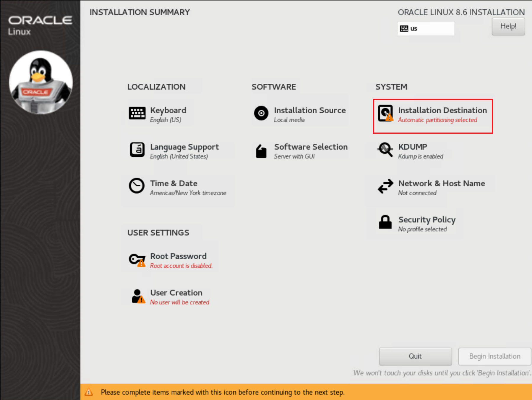Click 'Local media' text

click(289, 120)
